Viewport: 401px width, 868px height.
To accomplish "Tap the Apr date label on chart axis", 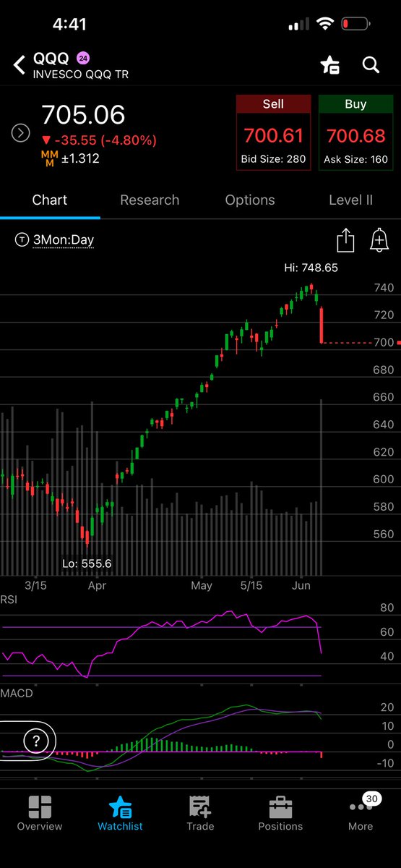I will click(97, 586).
